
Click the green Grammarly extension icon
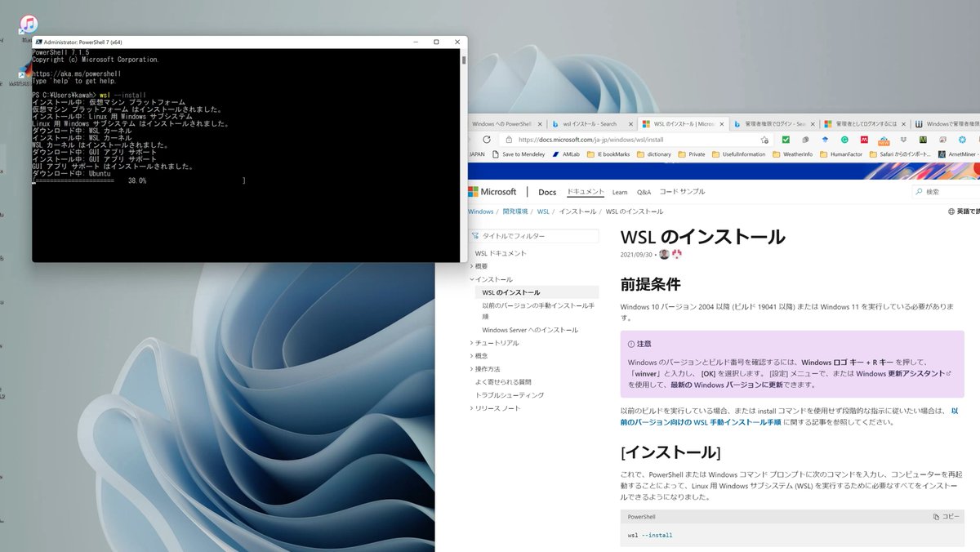point(844,140)
